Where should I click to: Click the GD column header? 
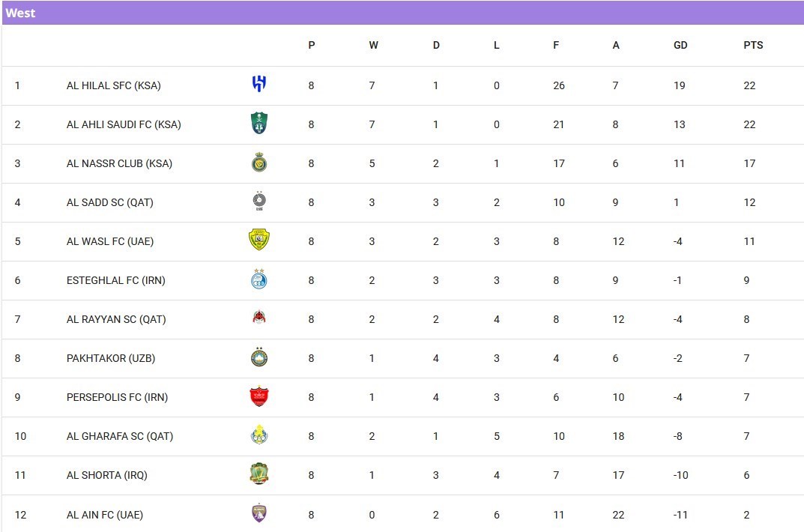(680, 45)
